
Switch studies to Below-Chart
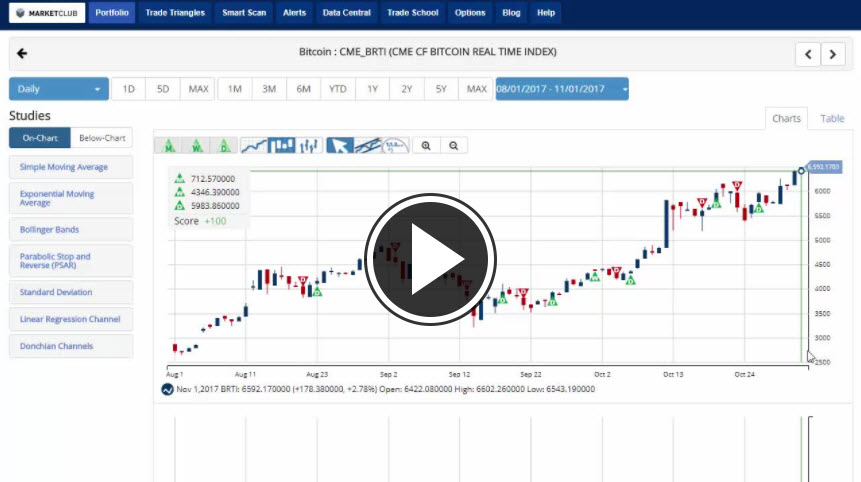102,138
